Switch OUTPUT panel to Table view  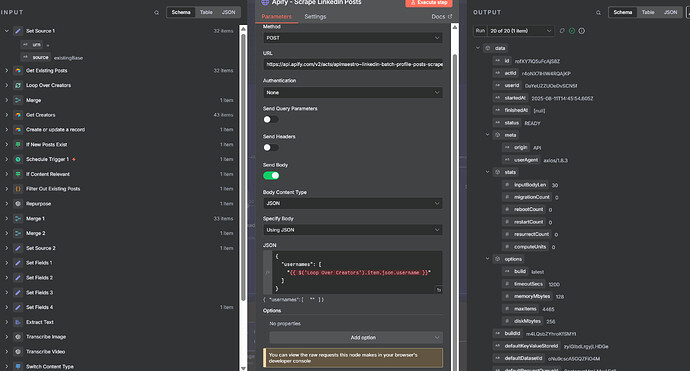pyautogui.click(x=648, y=12)
